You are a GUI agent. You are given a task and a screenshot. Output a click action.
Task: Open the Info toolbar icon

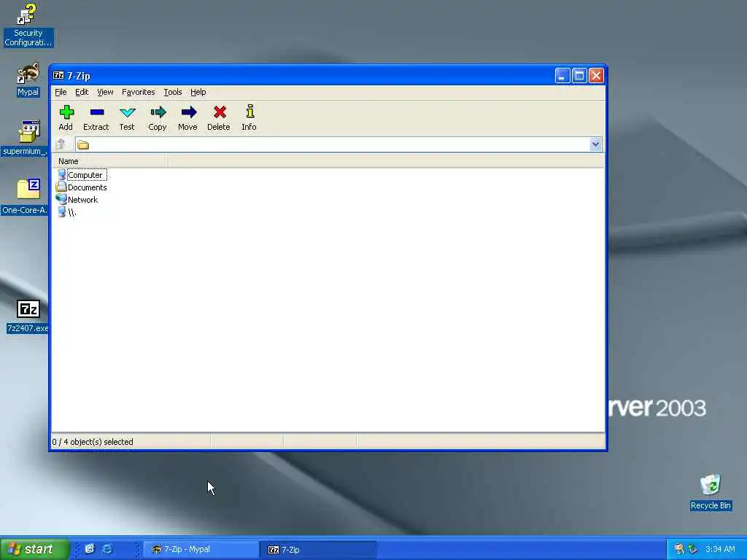tap(249, 112)
